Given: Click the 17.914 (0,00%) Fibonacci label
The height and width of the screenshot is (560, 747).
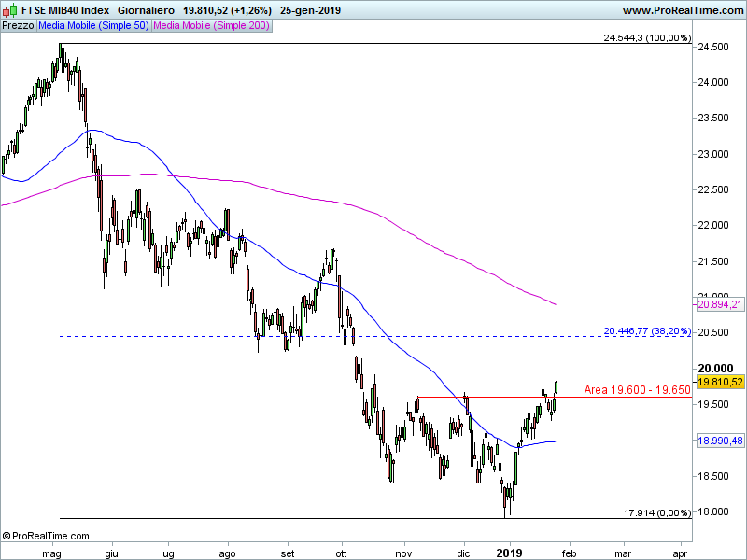Looking at the screenshot, I should [x=657, y=512].
